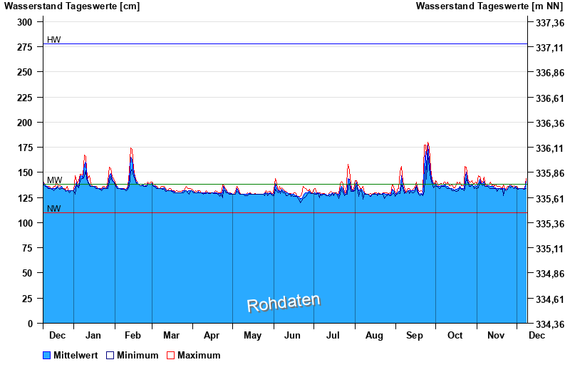The image size is (570, 392).
Task: Click the white Minimum legend box
Action: pos(110,355)
